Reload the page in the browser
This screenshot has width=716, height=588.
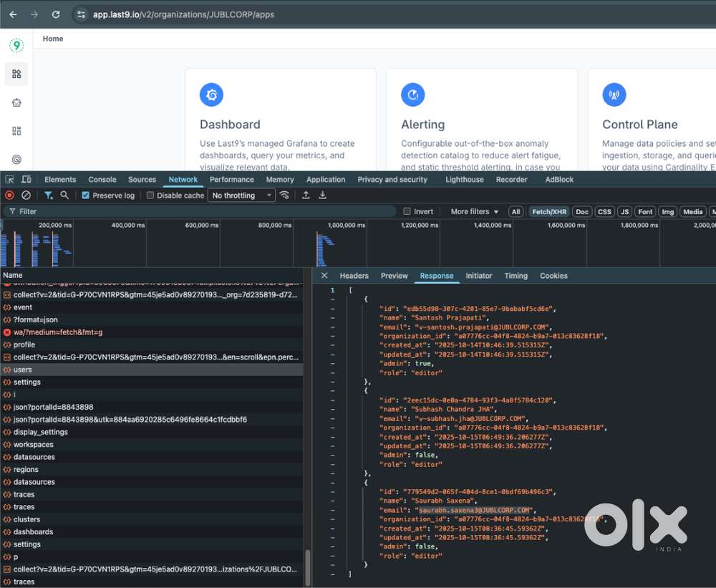(56, 14)
